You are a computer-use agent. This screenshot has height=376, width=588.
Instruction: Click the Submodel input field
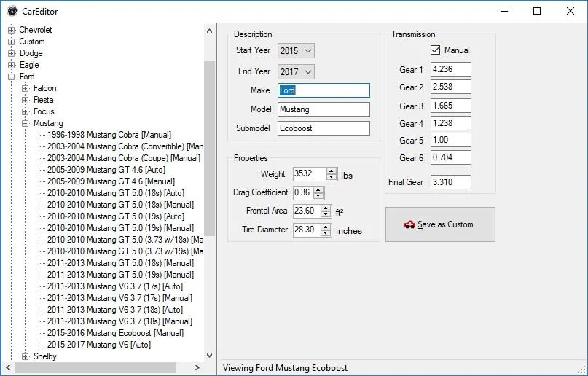pos(324,128)
